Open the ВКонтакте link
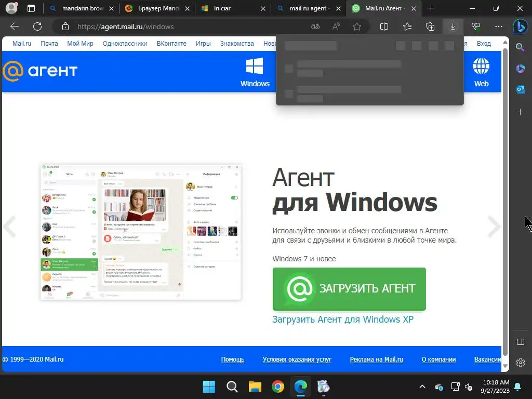532x399 pixels. (x=171, y=44)
